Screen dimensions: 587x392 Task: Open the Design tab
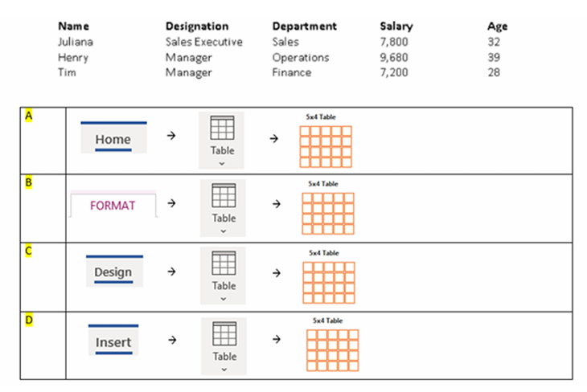click(x=113, y=272)
